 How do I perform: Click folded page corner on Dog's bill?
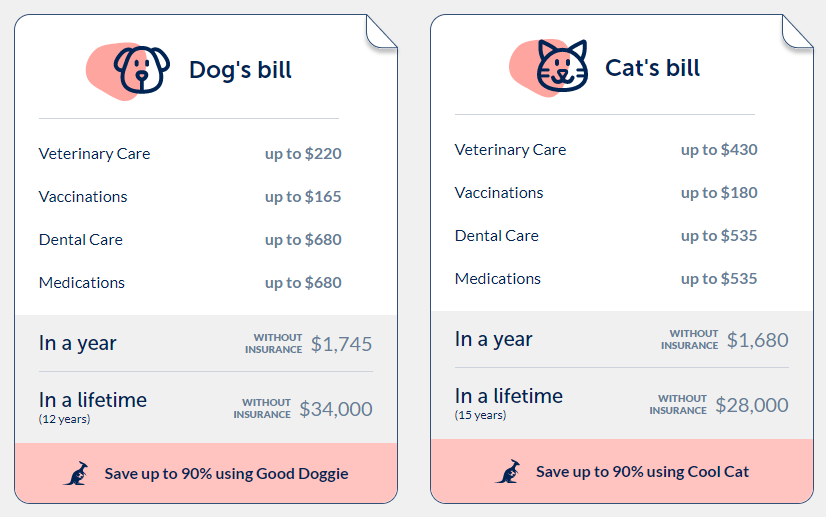coord(381,32)
